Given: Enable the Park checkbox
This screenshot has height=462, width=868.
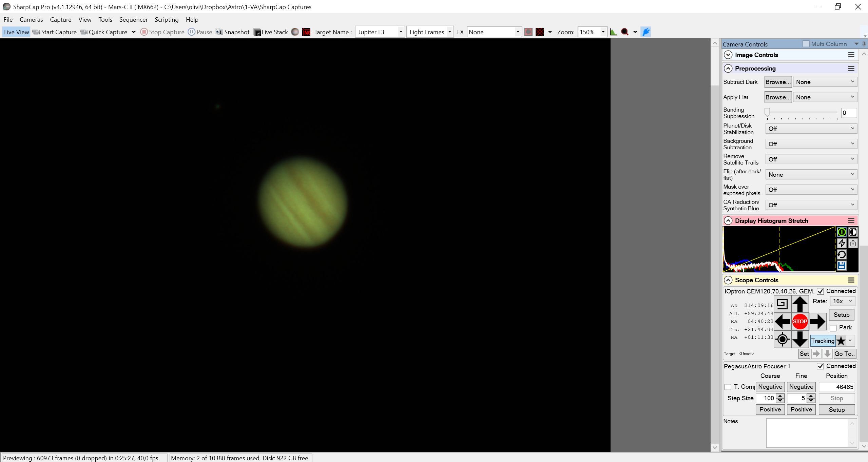Looking at the screenshot, I should (833, 328).
